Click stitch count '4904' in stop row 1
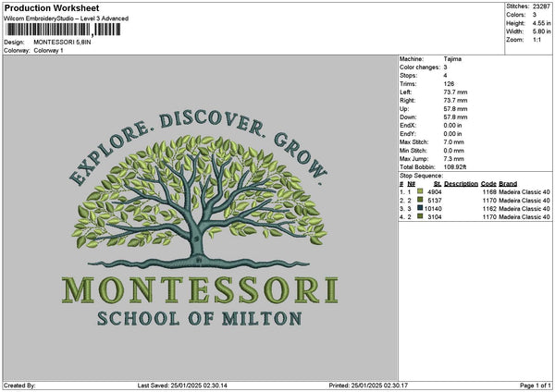The image size is (555, 392). click(435, 192)
